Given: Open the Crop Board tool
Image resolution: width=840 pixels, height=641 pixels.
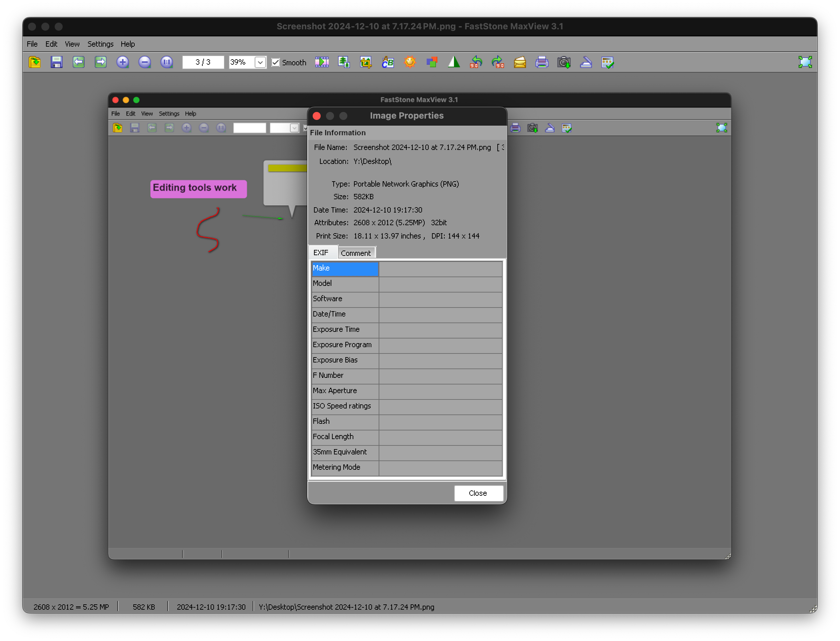Looking at the screenshot, I should (366, 62).
